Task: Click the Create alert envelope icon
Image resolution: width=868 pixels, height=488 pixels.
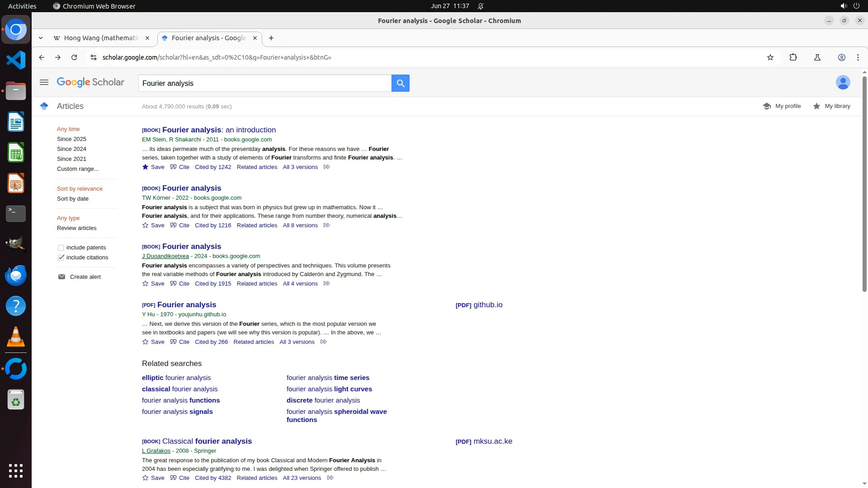Action: tap(61, 277)
